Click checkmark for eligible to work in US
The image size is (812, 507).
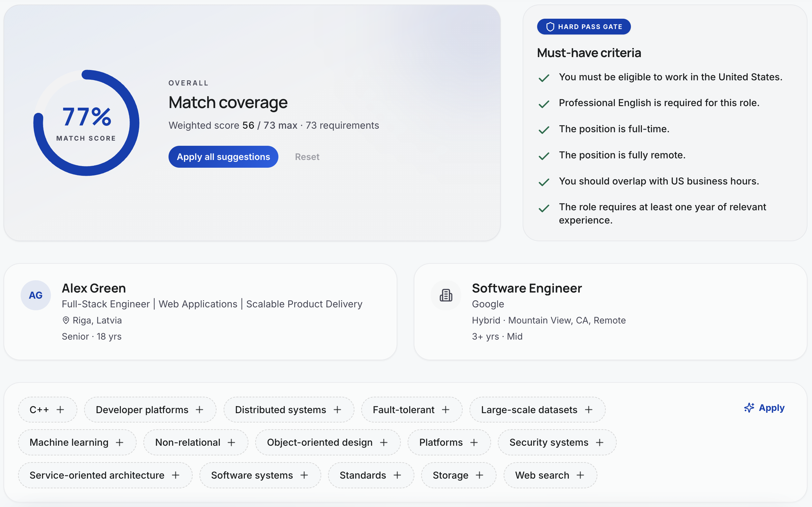click(x=544, y=78)
